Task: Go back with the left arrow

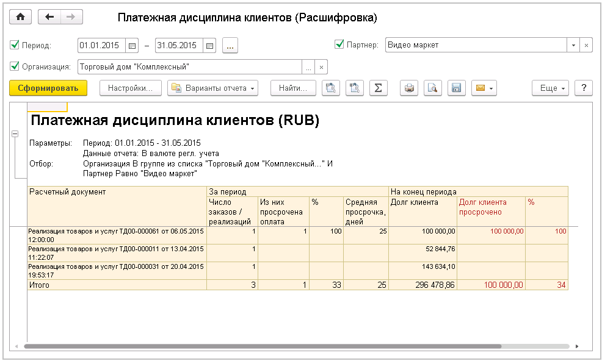Action: tap(49, 17)
